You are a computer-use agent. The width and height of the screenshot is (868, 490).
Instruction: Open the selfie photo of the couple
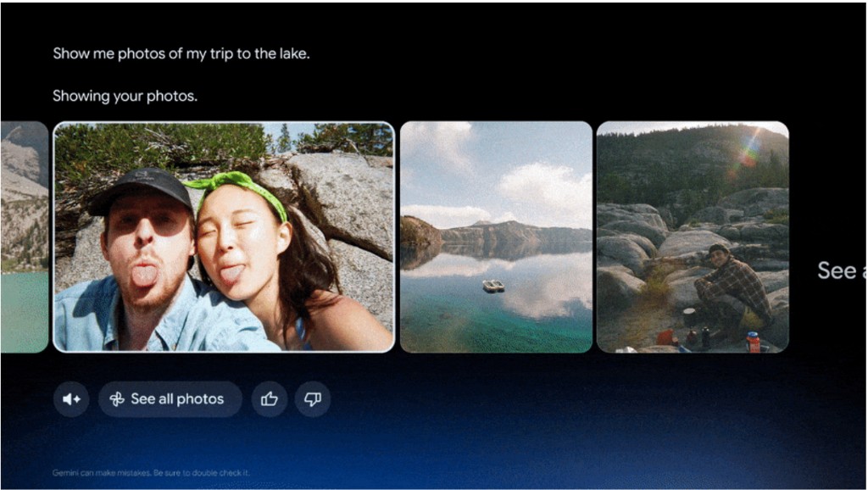tap(224, 237)
